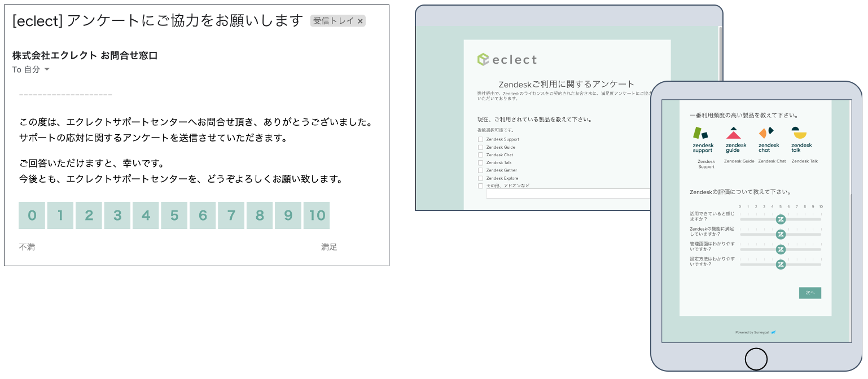Check the Zendesk Explore checkbox

(x=480, y=178)
